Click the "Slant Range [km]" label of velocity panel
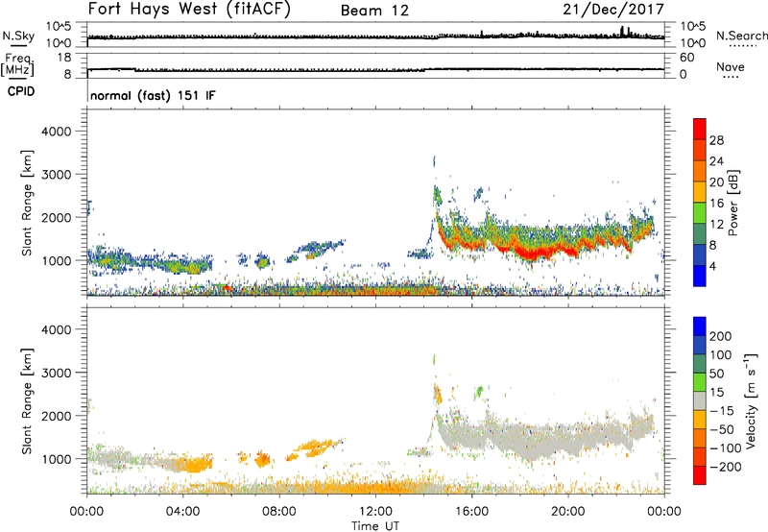 coord(27,401)
